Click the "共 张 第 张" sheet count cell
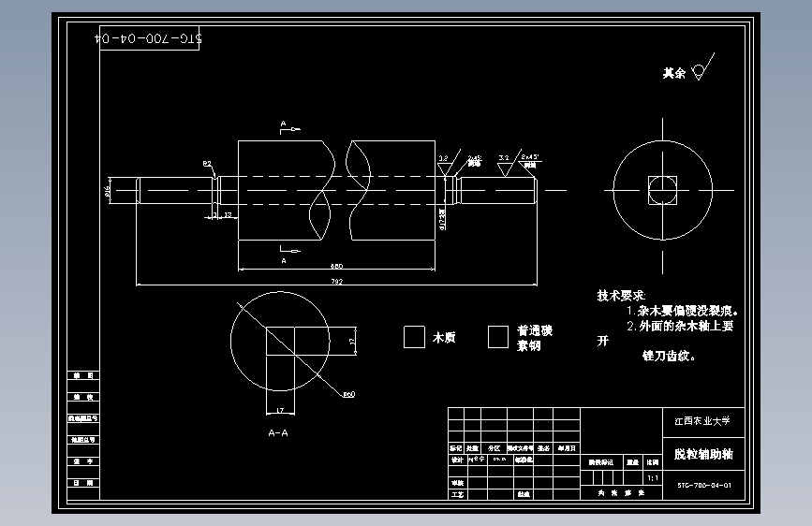 point(622,493)
